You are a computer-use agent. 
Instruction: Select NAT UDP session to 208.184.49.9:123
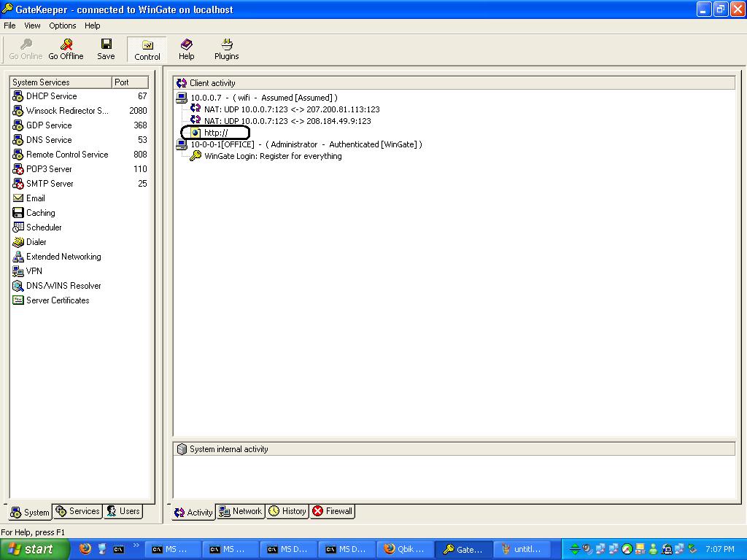click(x=287, y=121)
